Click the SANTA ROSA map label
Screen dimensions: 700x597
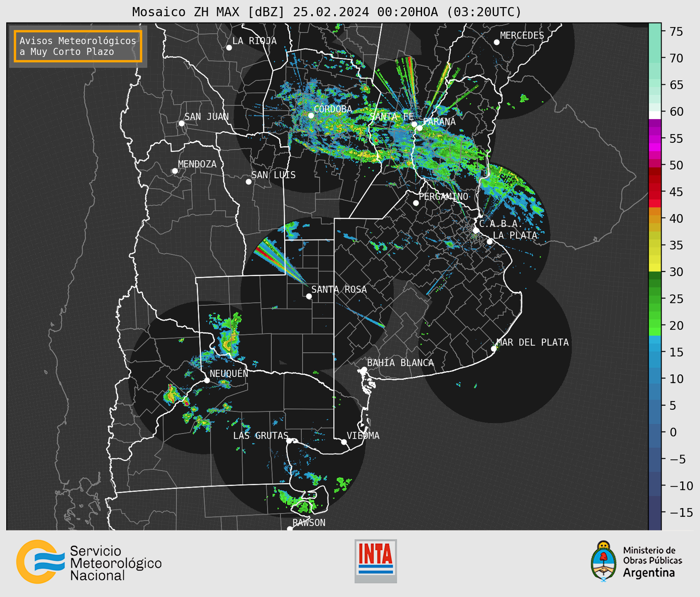tap(339, 289)
